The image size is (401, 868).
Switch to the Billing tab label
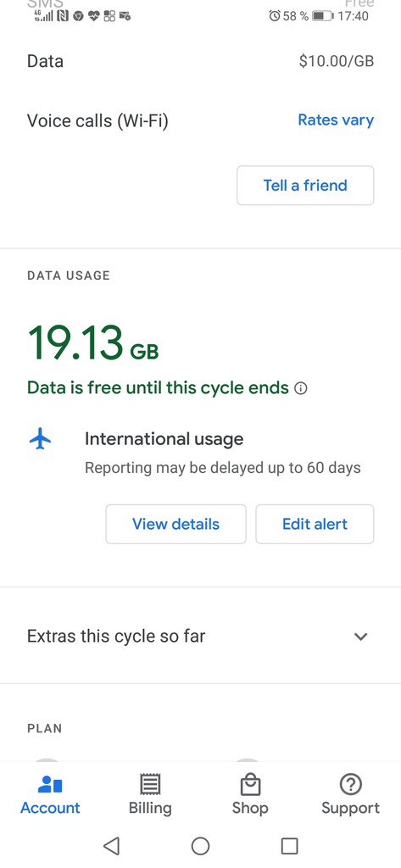click(x=150, y=808)
